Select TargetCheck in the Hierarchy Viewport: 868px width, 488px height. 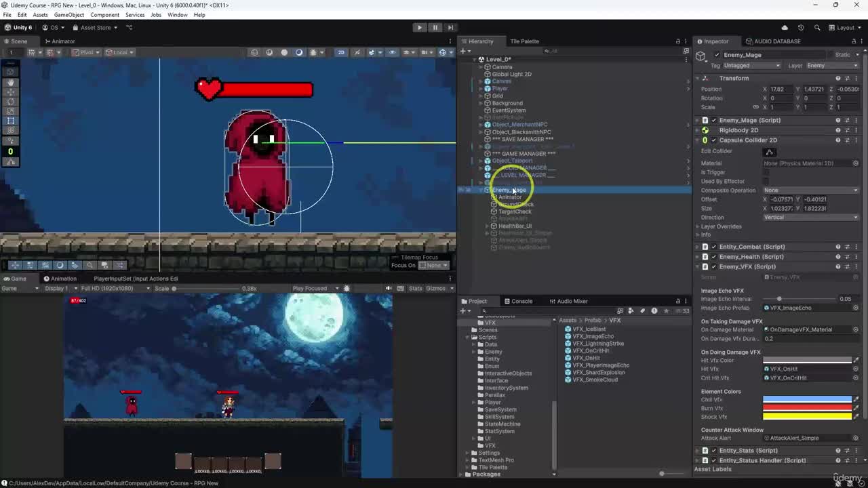515,211
